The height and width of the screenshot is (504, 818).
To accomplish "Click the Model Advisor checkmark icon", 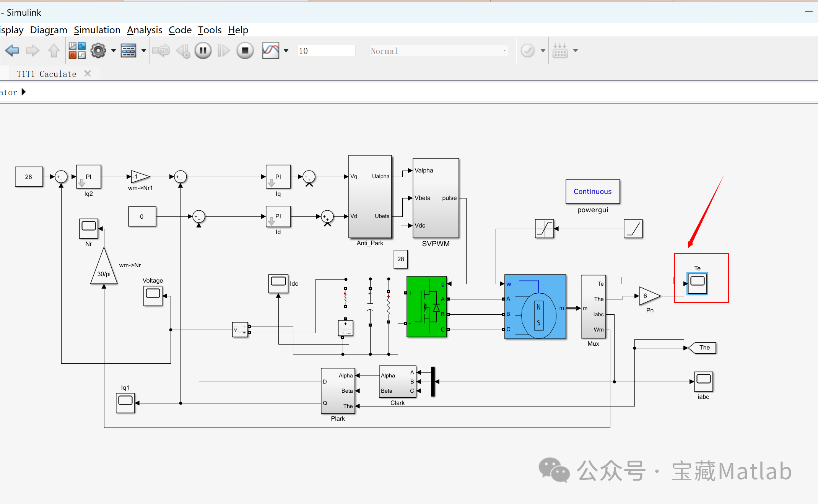I will (528, 50).
